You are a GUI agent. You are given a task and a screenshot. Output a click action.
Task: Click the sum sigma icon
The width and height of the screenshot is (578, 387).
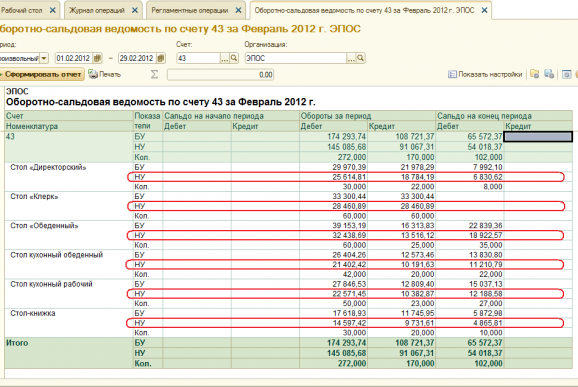tap(154, 75)
